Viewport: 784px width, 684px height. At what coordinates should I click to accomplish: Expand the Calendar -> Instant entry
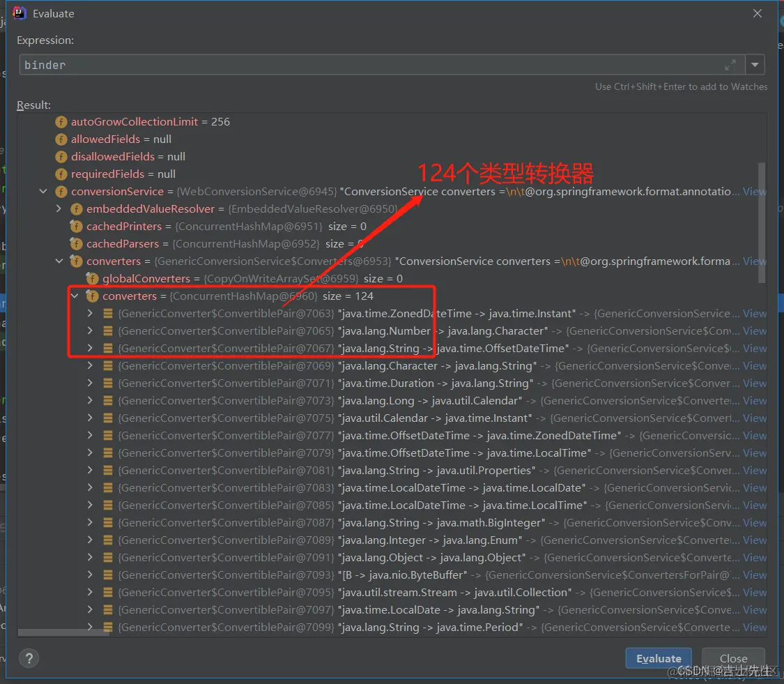coord(90,418)
